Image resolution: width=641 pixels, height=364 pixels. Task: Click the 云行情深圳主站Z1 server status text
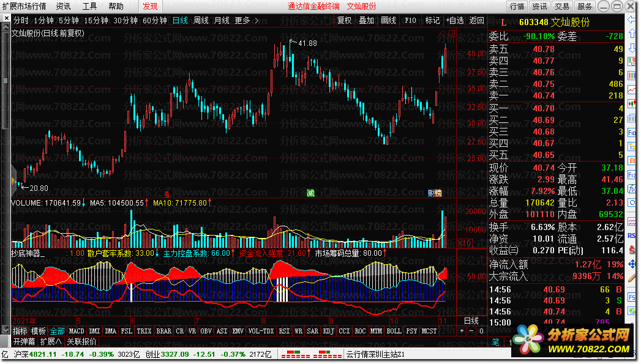375,354
